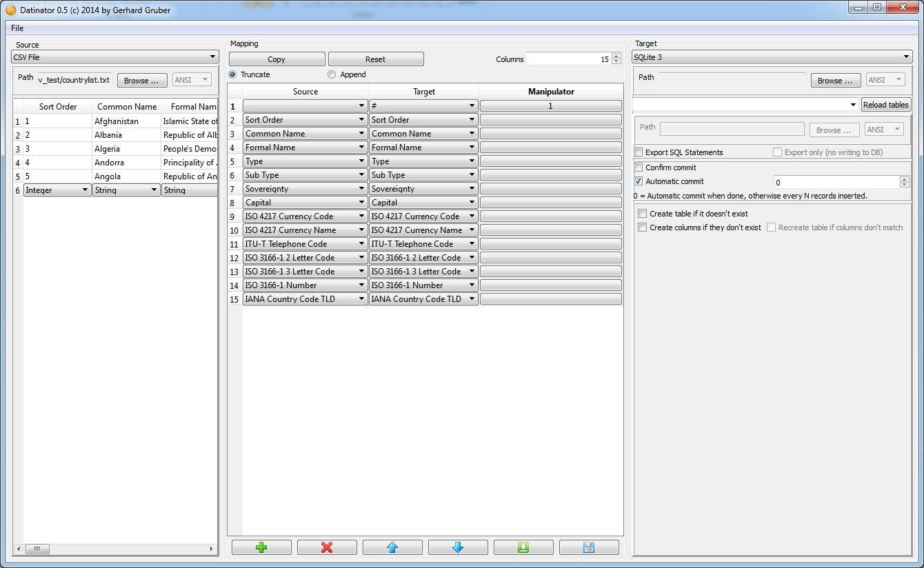Click the Manipulator column header
The image size is (924, 568).
(x=550, y=92)
